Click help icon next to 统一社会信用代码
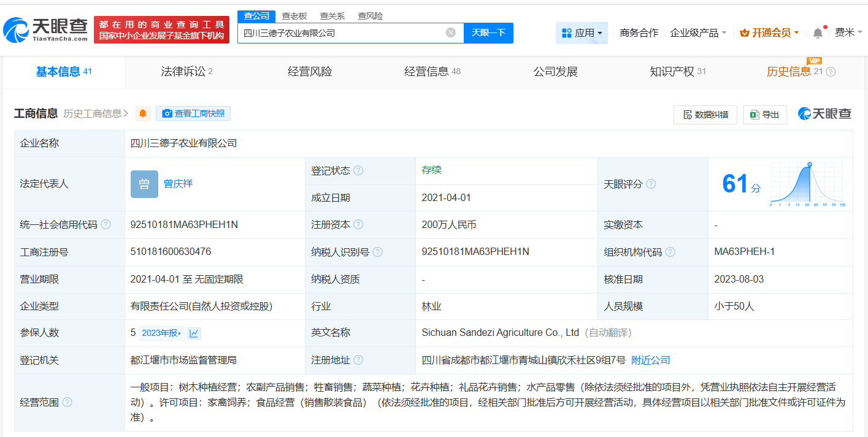The image size is (868, 437). coord(106,224)
